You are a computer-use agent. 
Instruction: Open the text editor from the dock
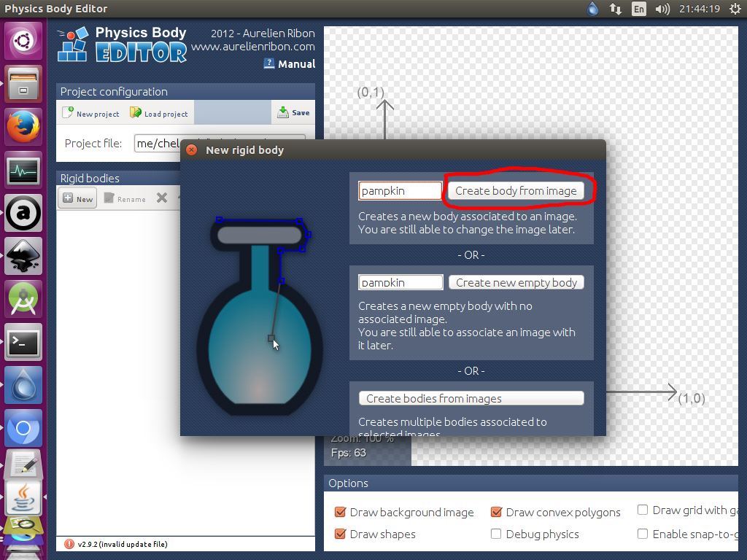pyautogui.click(x=23, y=464)
